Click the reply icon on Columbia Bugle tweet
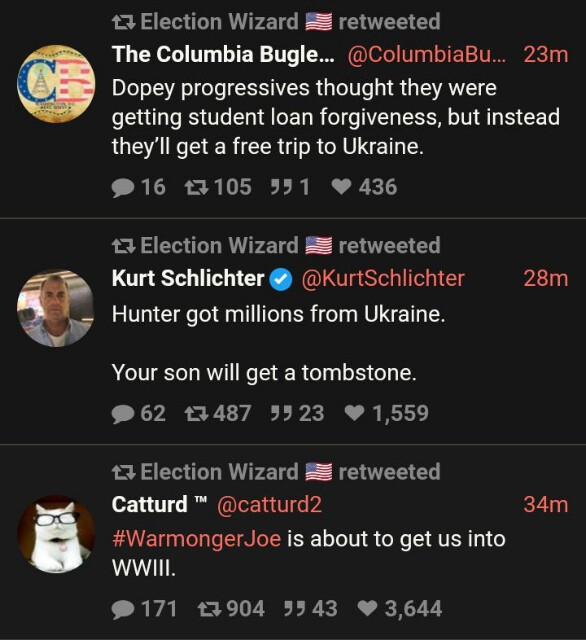Viewport: 586px width, 640px height. pyautogui.click(x=123, y=188)
